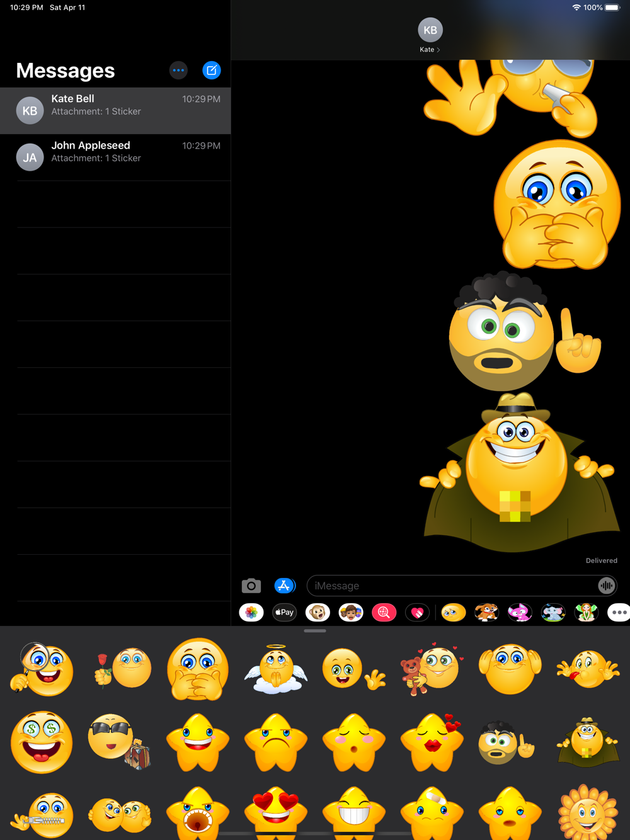Show more apps with the ellipsis button
Viewport: 630px width, 840px height.
tap(619, 612)
